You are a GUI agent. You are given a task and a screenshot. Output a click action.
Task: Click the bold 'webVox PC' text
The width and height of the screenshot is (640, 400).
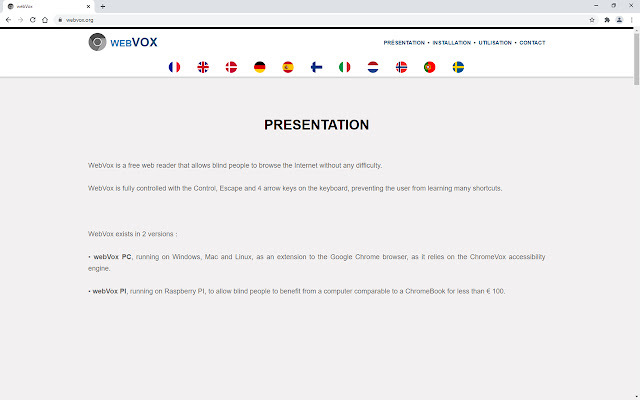pyautogui.click(x=112, y=257)
